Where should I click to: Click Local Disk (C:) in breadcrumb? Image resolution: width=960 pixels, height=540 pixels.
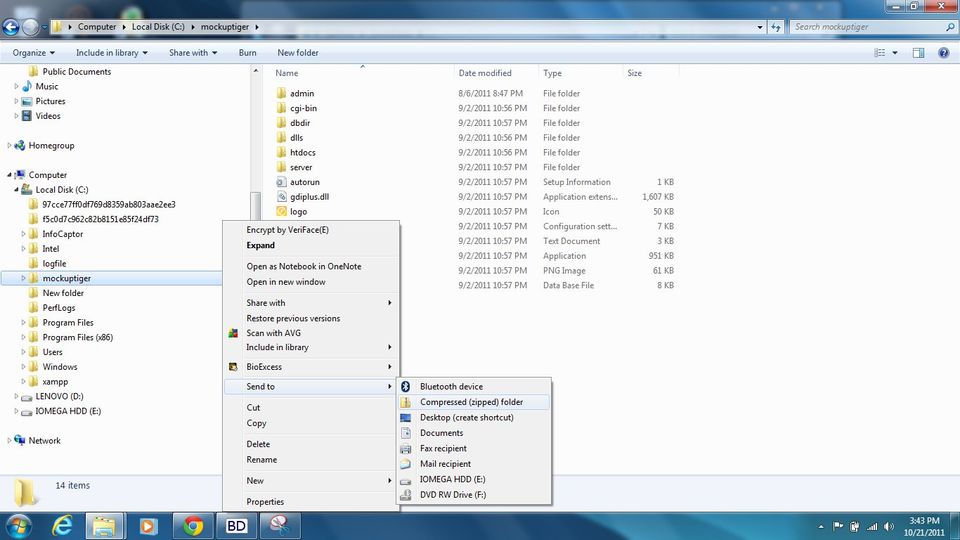tap(158, 27)
